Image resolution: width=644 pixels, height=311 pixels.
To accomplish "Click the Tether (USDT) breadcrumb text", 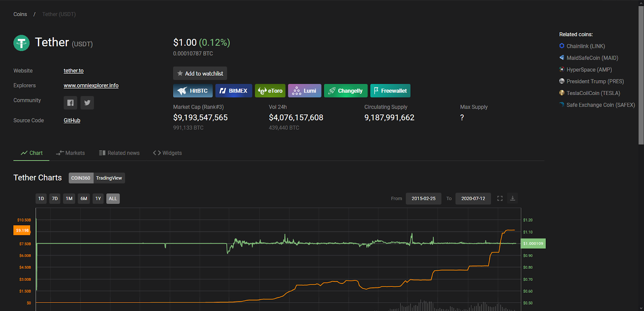I will [59, 14].
